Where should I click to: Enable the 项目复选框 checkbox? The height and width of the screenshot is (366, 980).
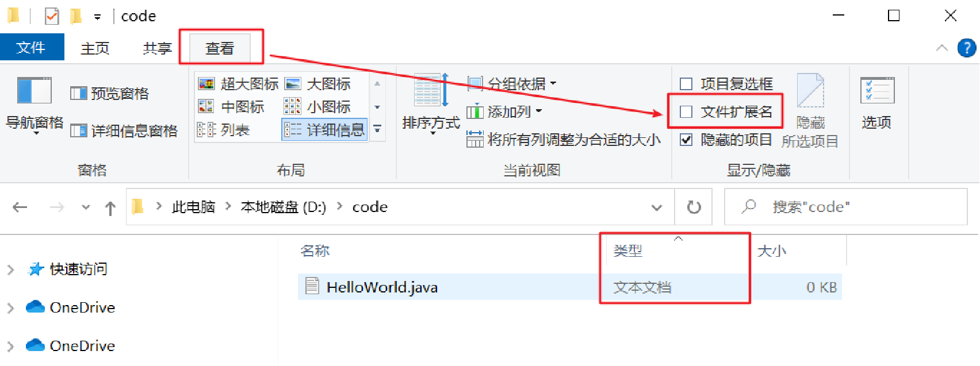click(686, 84)
